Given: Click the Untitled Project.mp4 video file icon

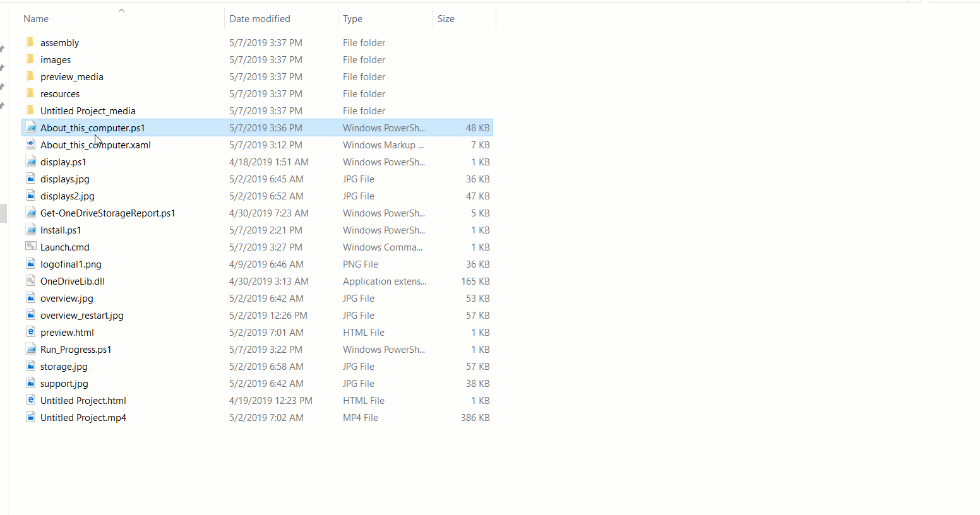Looking at the screenshot, I should coord(31,417).
